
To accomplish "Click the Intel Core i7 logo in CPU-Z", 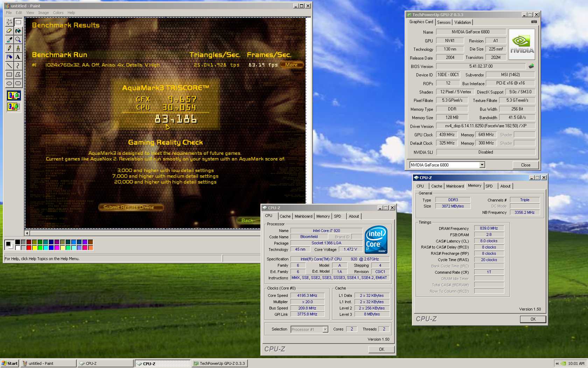I will pos(376,240).
